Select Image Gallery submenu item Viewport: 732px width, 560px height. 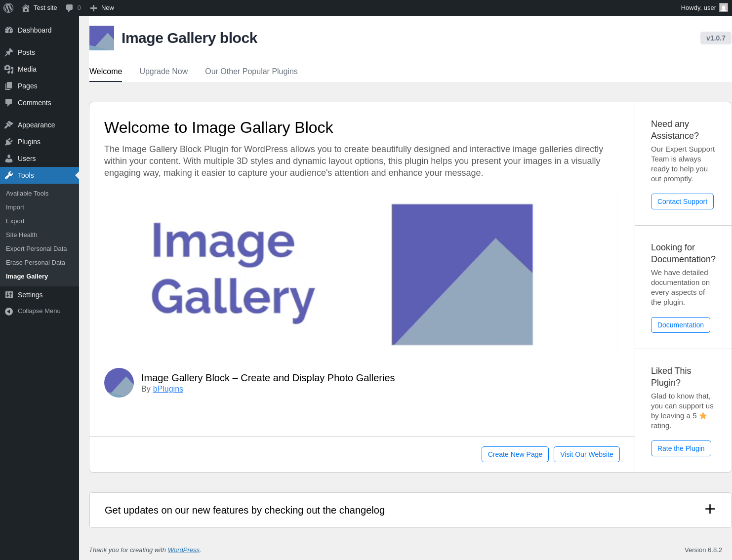tap(27, 277)
